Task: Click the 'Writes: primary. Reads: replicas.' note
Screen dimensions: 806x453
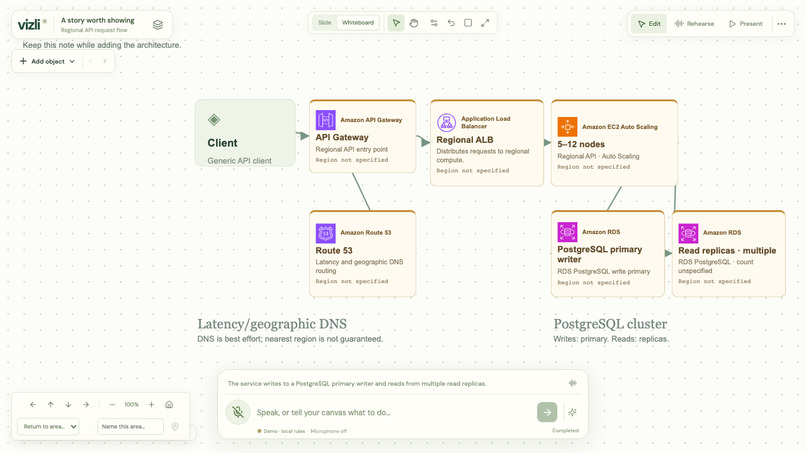Action: [611, 339]
